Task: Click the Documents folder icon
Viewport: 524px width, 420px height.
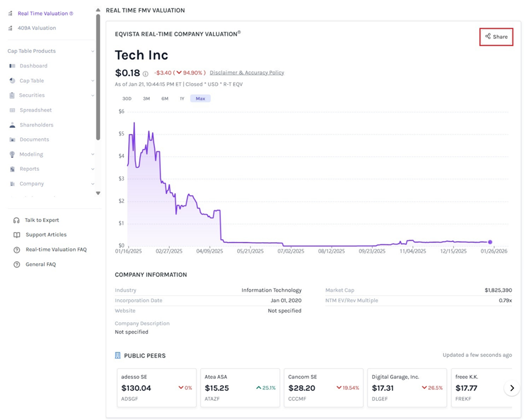Action: tap(12, 139)
